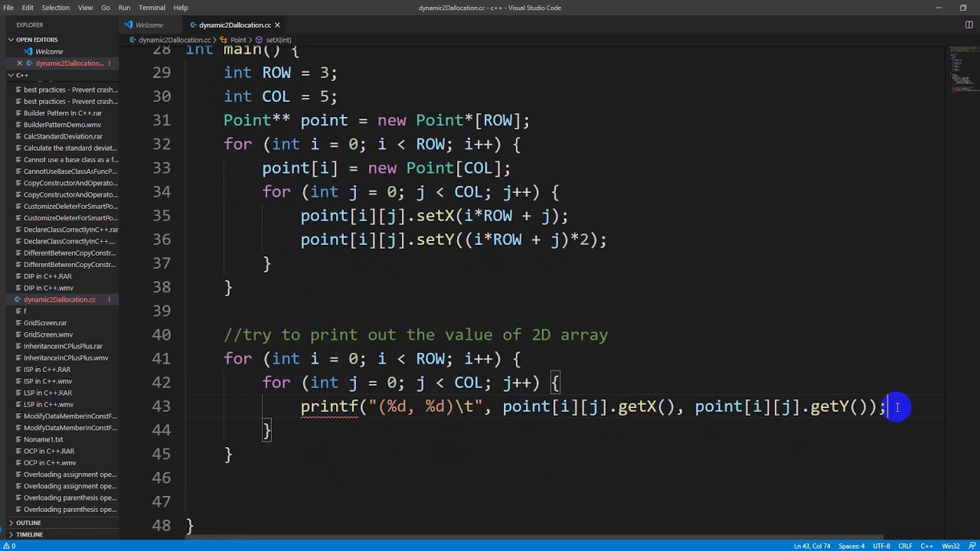This screenshot has height=551, width=980.
Task: Click on printf in line 43
Action: click(329, 406)
